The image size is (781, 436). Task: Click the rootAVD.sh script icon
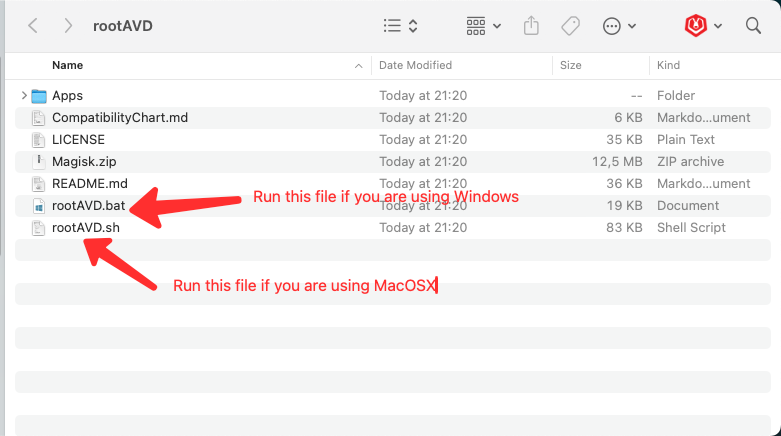(x=38, y=228)
